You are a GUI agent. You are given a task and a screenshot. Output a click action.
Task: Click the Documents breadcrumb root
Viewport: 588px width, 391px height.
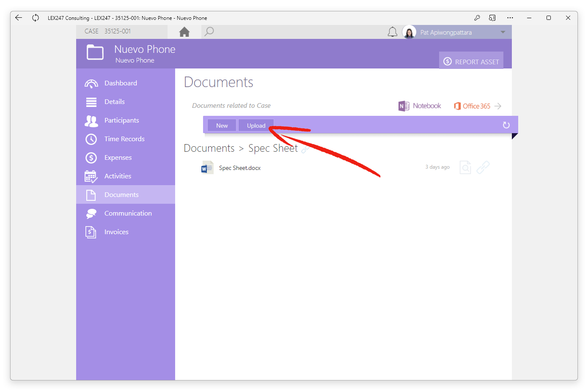[209, 148]
